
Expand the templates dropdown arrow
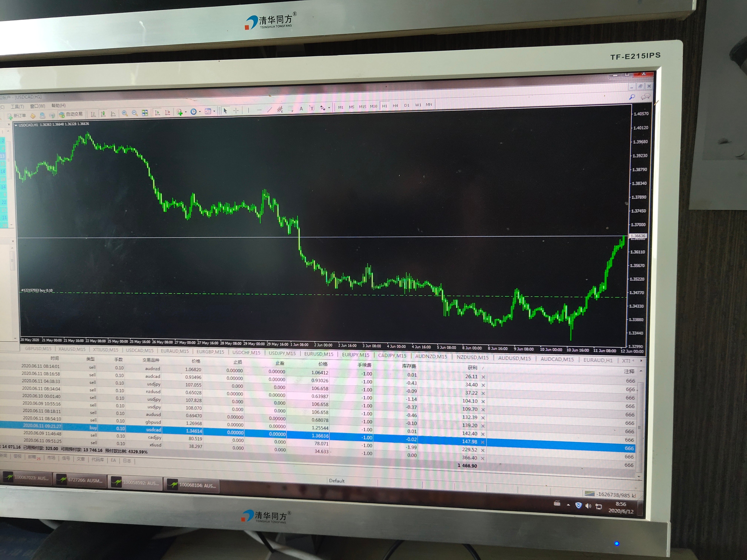[x=214, y=111]
